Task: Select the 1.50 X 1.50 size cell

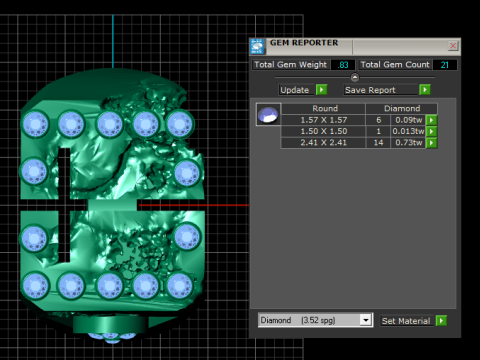Action: [x=323, y=131]
